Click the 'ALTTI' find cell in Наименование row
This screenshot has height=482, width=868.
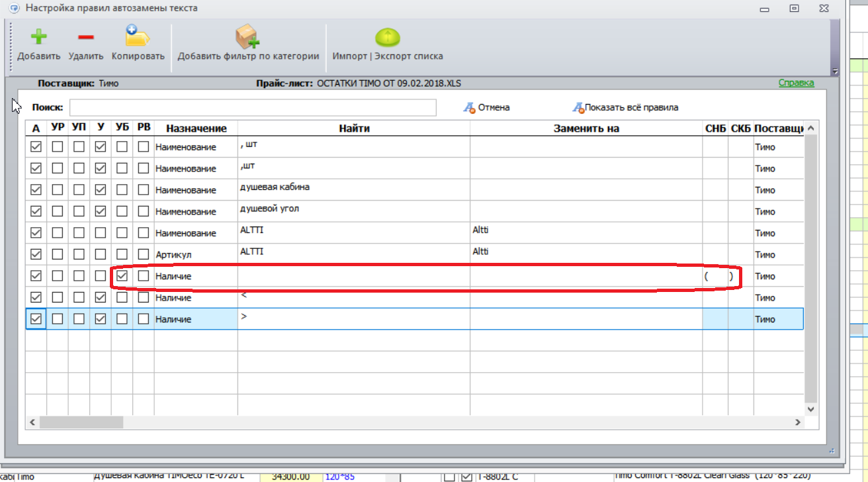point(354,233)
